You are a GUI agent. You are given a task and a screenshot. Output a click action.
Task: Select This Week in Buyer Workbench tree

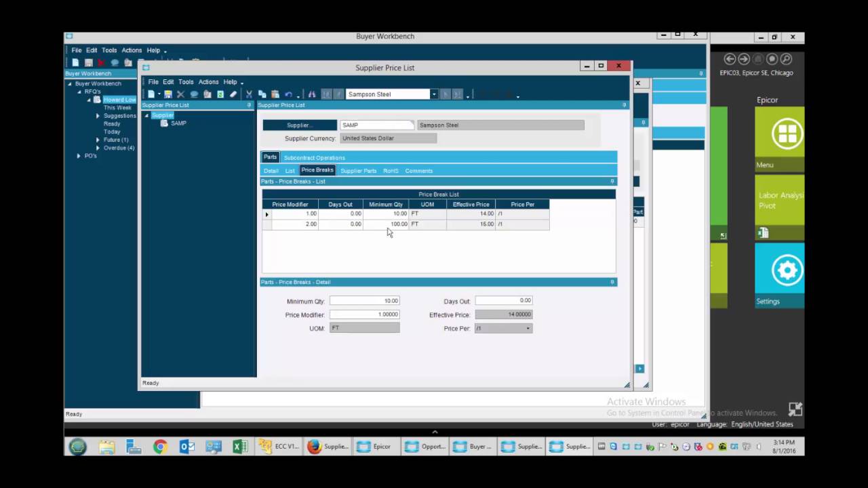[x=117, y=108]
